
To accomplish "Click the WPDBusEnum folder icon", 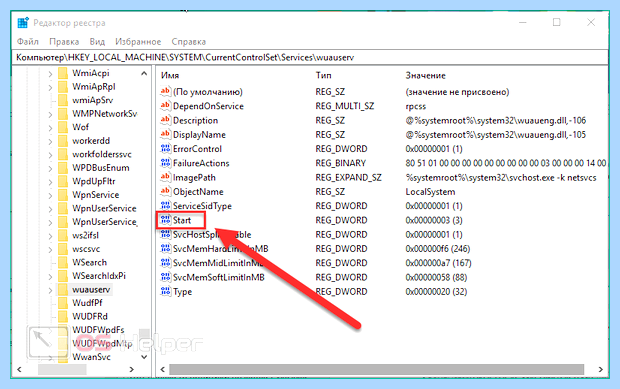I will 63,168.
